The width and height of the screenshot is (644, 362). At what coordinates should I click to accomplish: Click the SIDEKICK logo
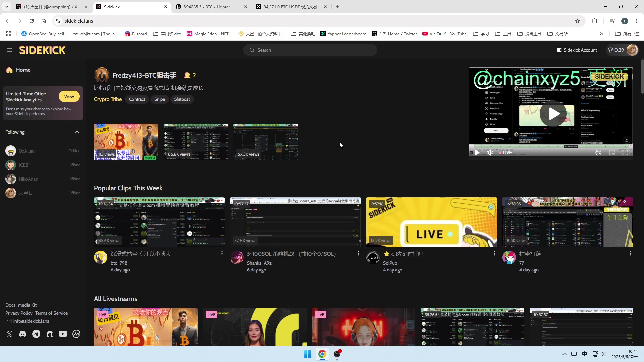coord(42,50)
